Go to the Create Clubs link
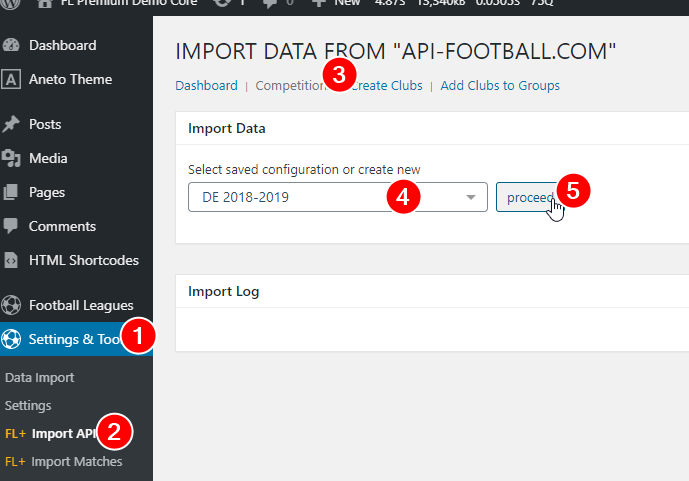Image resolution: width=689 pixels, height=481 pixels. pyautogui.click(x=387, y=85)
